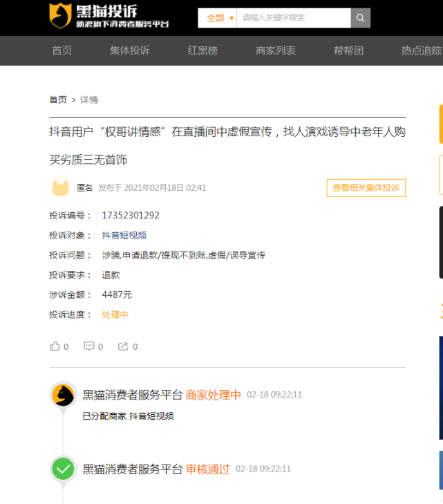Go to 首页 in navigation bar
The height and width of the screenshot is (504, 443).
62,50
